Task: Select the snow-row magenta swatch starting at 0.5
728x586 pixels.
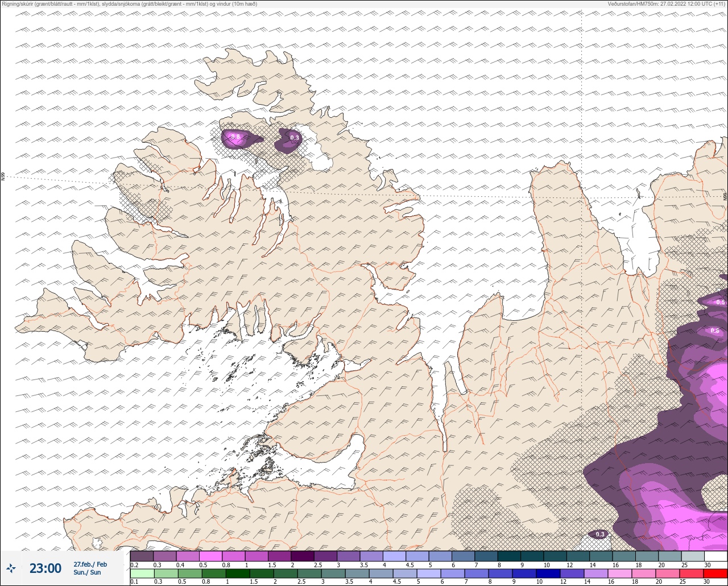Action: (x=210, y=556)
